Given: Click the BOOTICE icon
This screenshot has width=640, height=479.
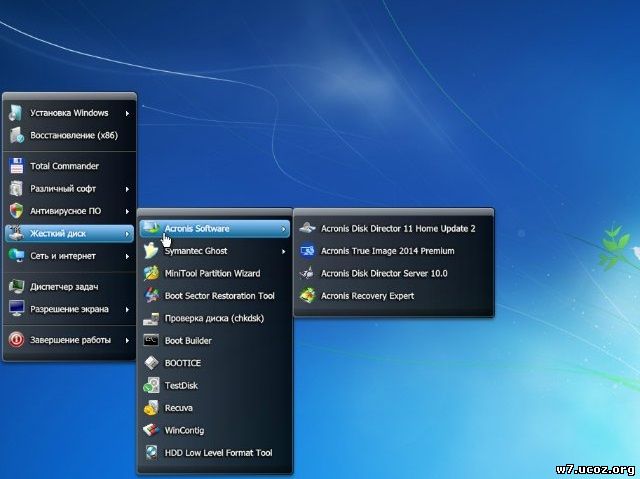Looking at the screenshot, I should click(151, 363).
